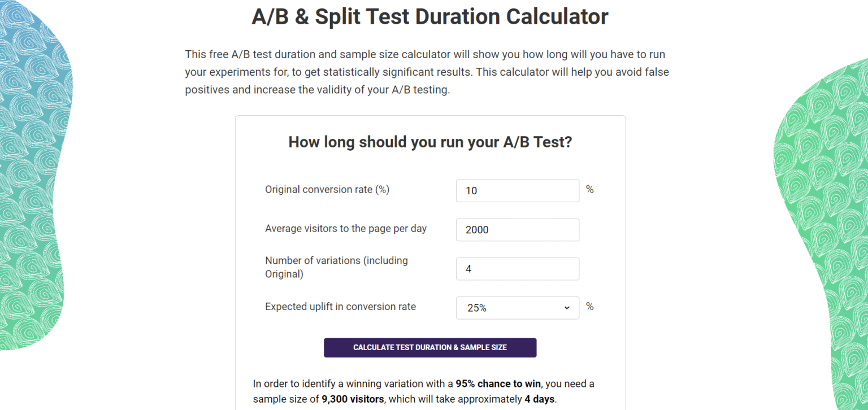Click the How long should you run heading
Viewport: 868px width, 410px height.
click(430, 142)
